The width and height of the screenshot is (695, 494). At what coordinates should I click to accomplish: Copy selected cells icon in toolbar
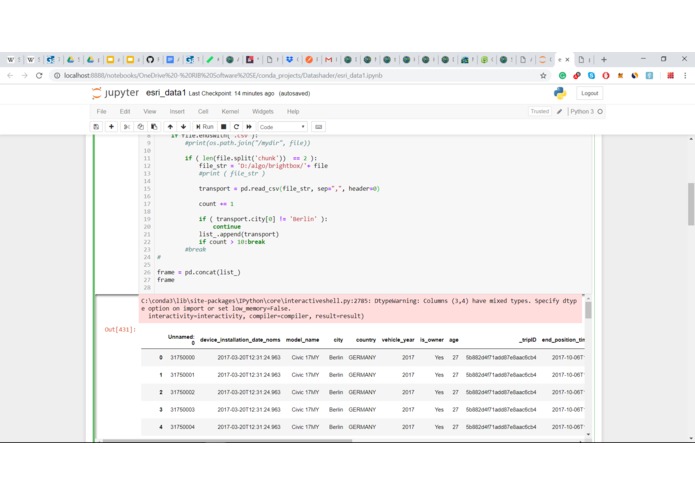(141, 127)
